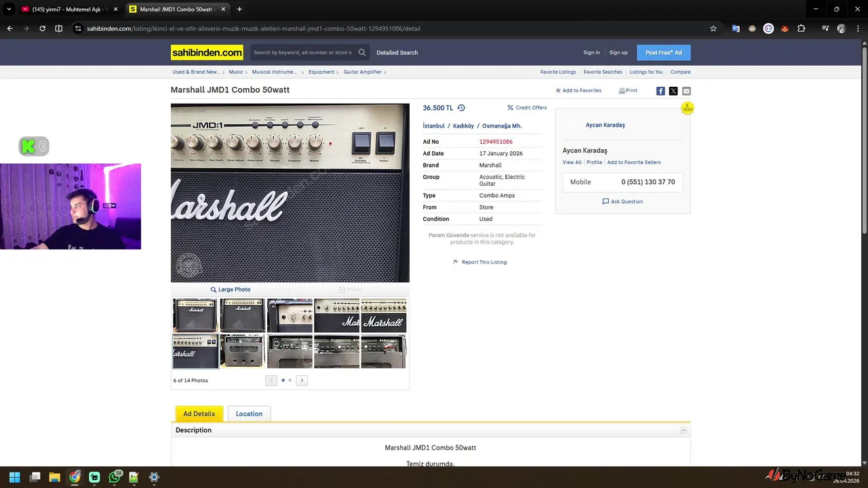868x488 pixels.
Task: Switch to the Ad Details tab
Action: pyautogui.click(x=199, y=413)
